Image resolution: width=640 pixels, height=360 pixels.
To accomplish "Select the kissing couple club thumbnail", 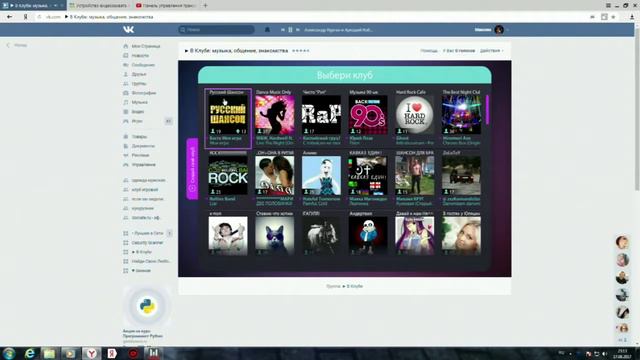I will 275,176.
